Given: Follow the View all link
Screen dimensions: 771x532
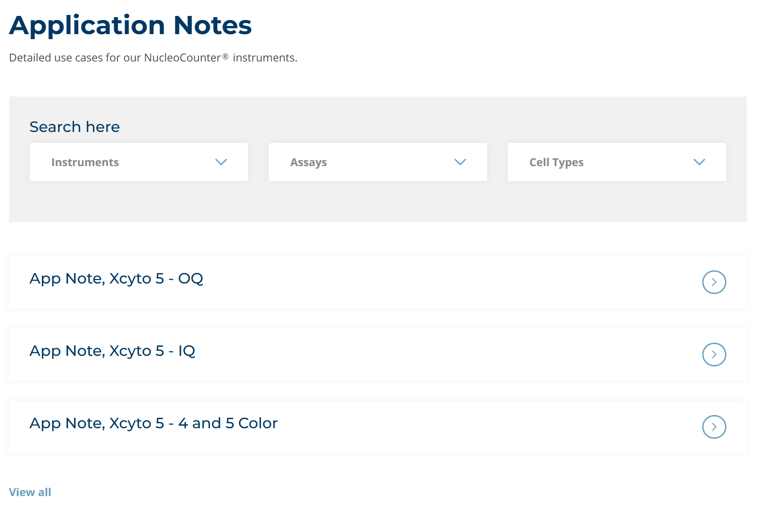Looking at the screenshot, I should 30,492.
